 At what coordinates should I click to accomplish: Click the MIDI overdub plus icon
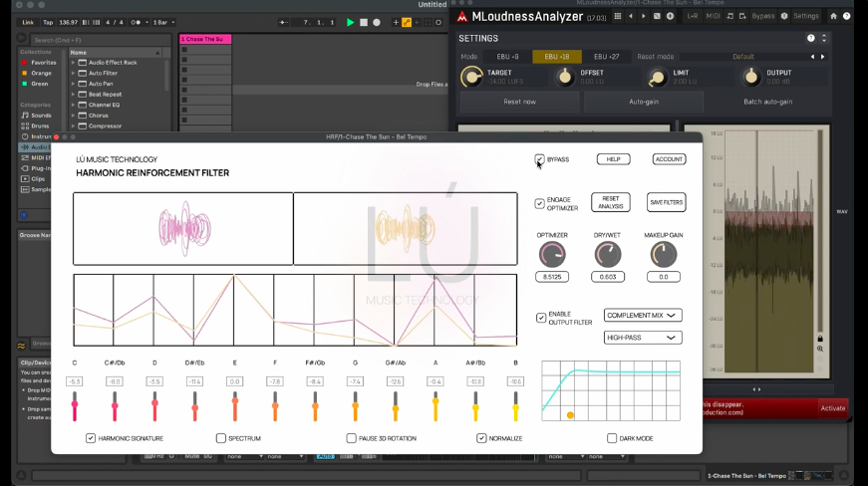pyautogui.click(x=396, y=23)
